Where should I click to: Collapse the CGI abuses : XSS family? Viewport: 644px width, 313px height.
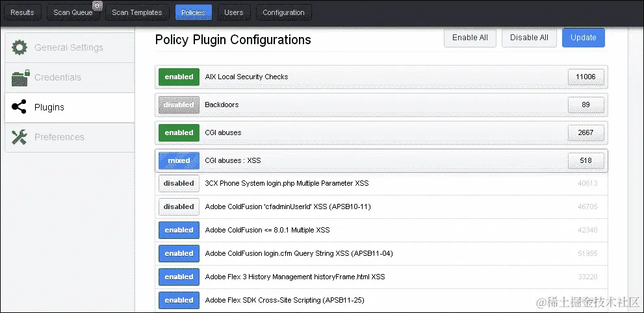381,160
